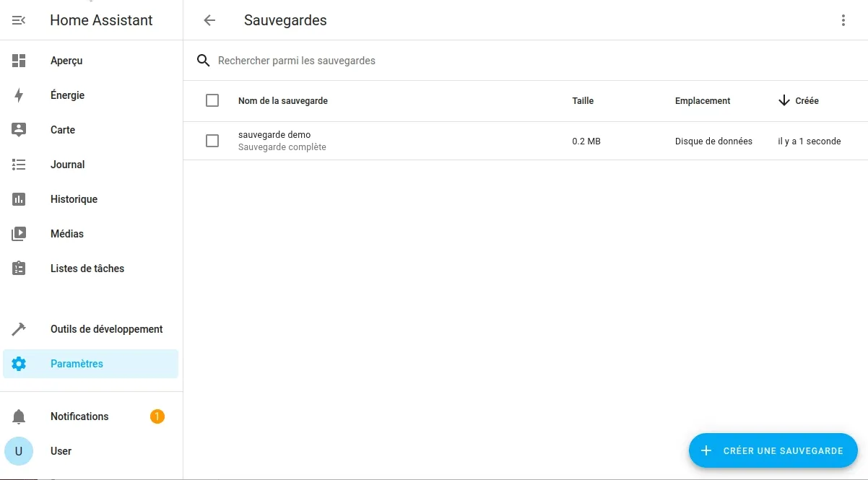The height and width of the screenshot is (480, 868).
Task: Go back with the arrow button
Action: (x=209, y=20)
